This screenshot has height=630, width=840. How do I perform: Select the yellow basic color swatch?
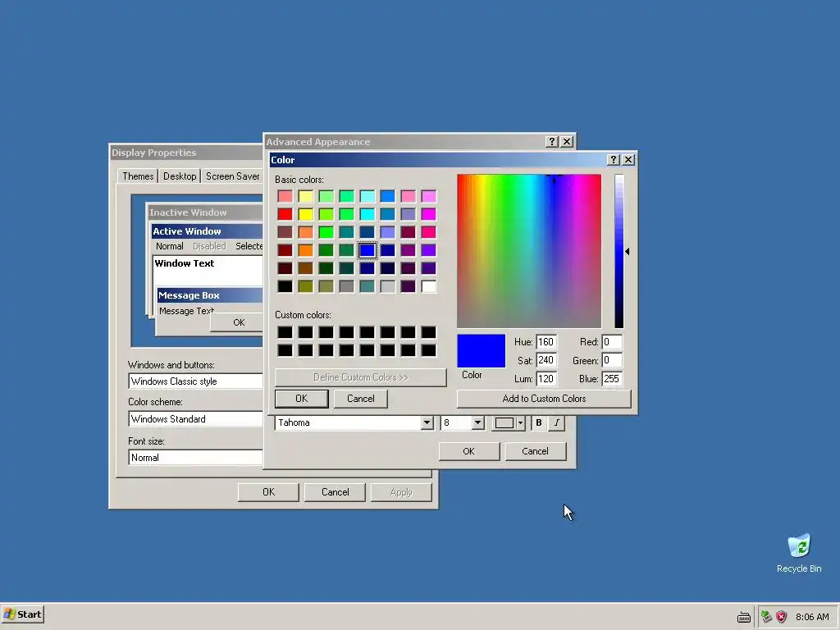tap(305, 214)
